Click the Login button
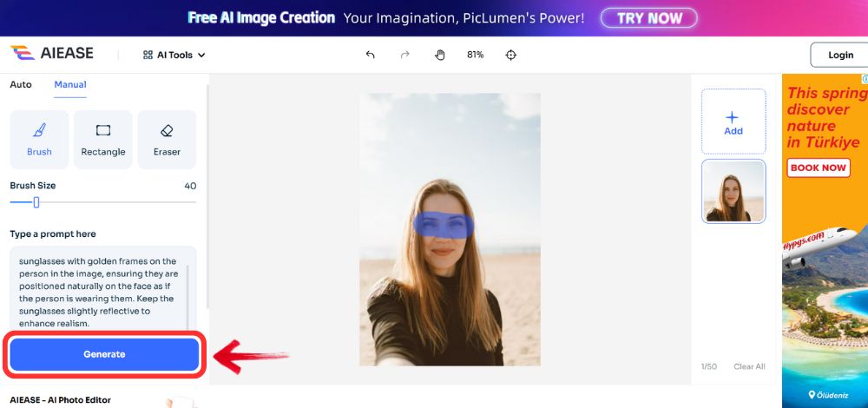The width and height of the screenshot is (868, 408). [839, 55]
